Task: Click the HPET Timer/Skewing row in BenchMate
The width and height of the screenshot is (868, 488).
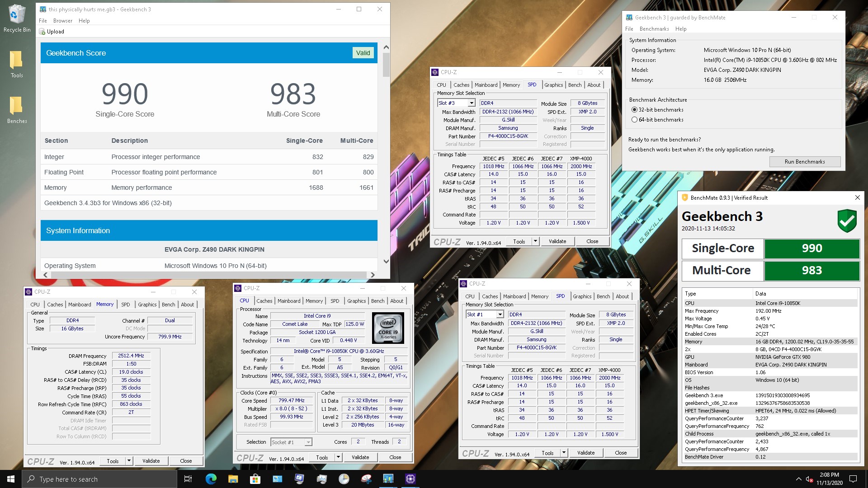Action: (770, 411)
